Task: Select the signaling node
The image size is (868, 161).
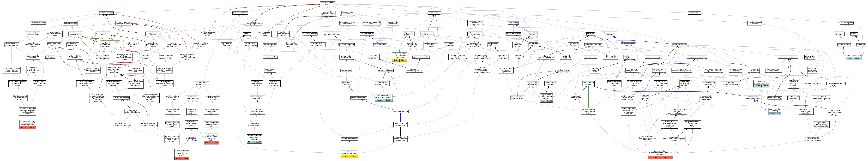Action: (x=247, y=34)
